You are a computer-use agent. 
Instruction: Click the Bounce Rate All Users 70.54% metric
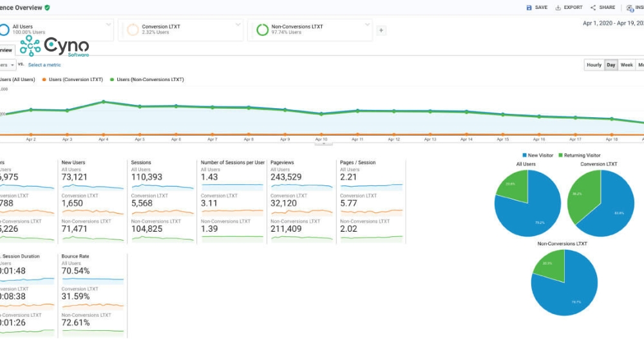pos(75,271)
